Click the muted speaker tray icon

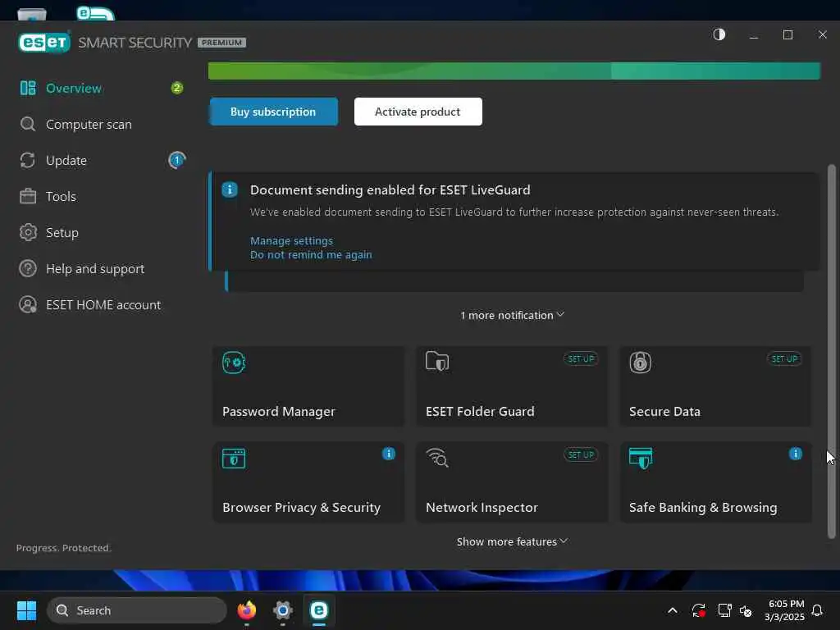746,610
